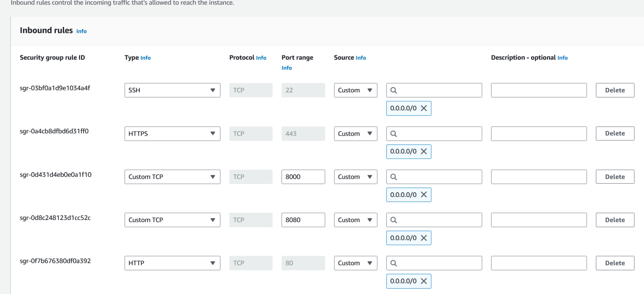The height and width of the screenshot is (294, 644).
Task: Delete the port 8080 inbound rule
Action: tap(615, 220)
